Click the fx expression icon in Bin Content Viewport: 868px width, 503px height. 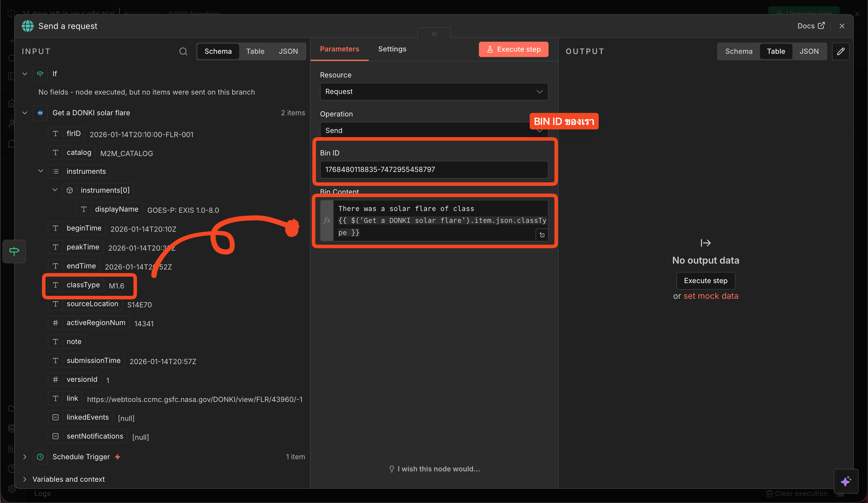pos(327,220)
